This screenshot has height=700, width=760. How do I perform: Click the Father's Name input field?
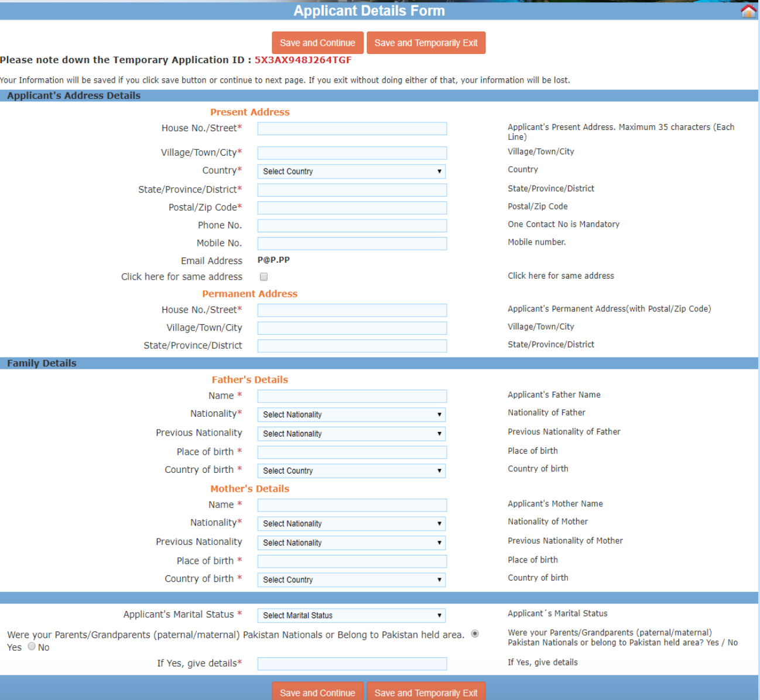point(351,396)
